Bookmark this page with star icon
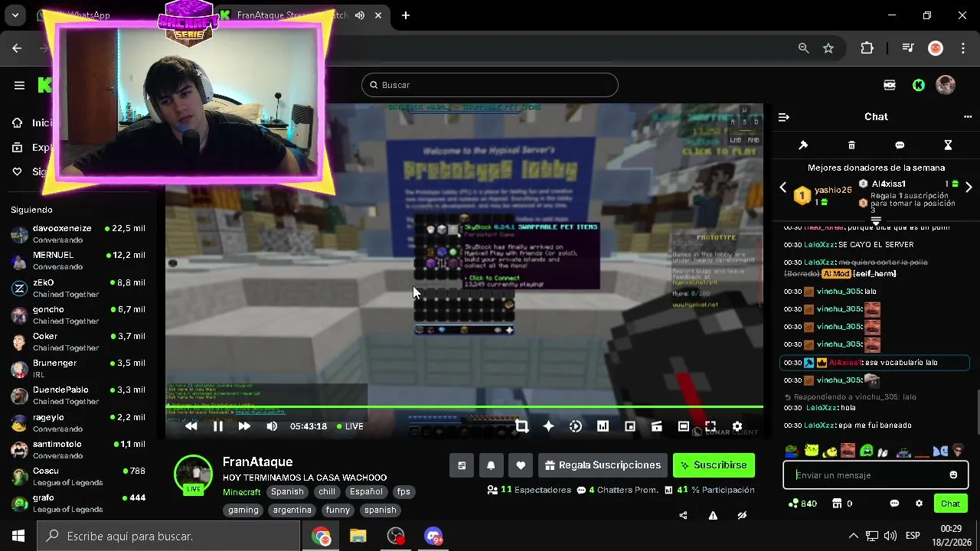 828,48
